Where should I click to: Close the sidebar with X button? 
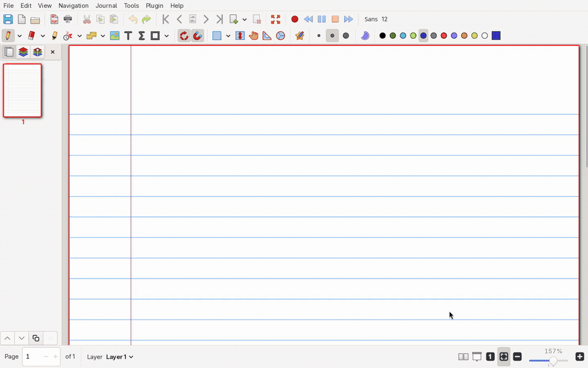[x=53, y=52]
